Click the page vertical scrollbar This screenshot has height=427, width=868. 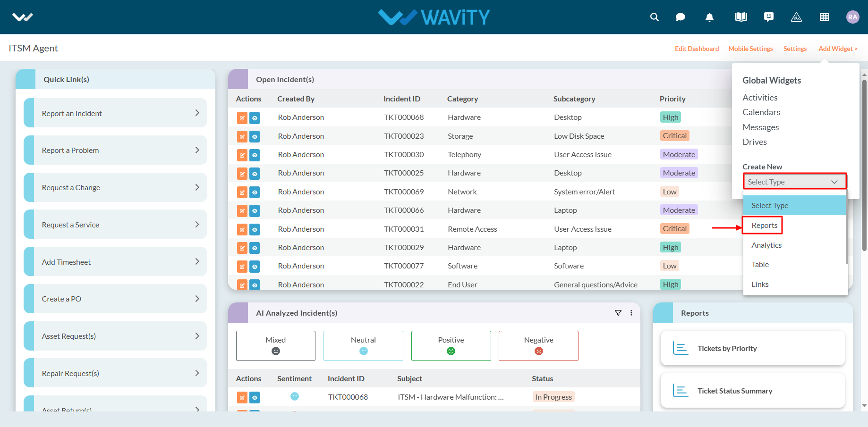coord(864,165)
